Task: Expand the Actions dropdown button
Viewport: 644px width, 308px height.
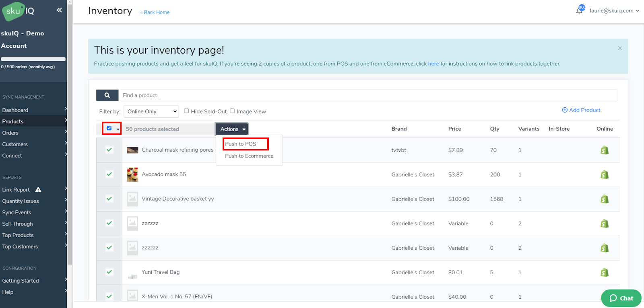Action: 232,129
